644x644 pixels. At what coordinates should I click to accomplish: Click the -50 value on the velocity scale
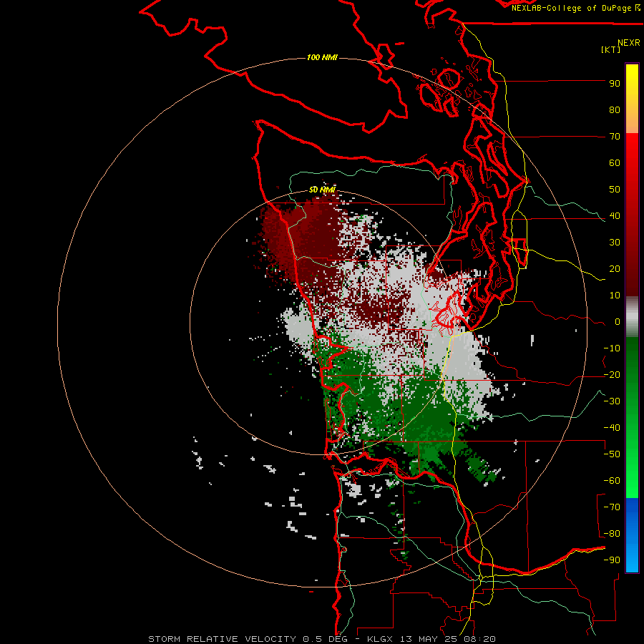tap(612, 454)
